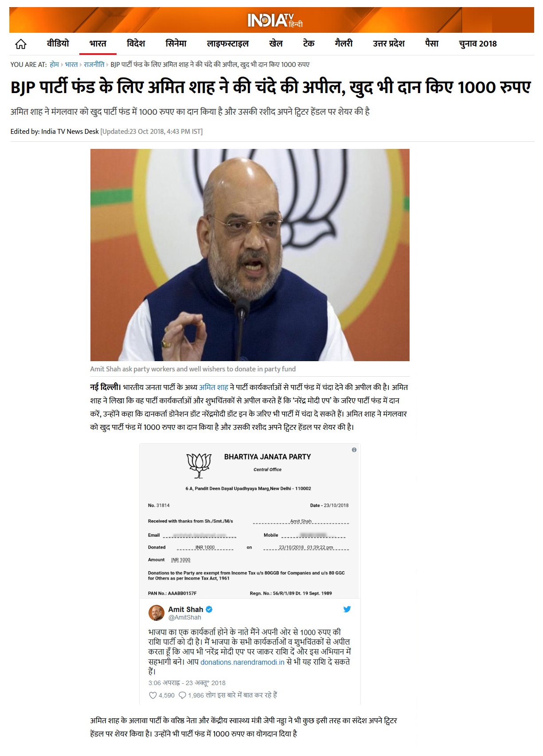543x756 pixels.
Task: Click the verified badge next to Amit Shah
Action: click(209, 609)
